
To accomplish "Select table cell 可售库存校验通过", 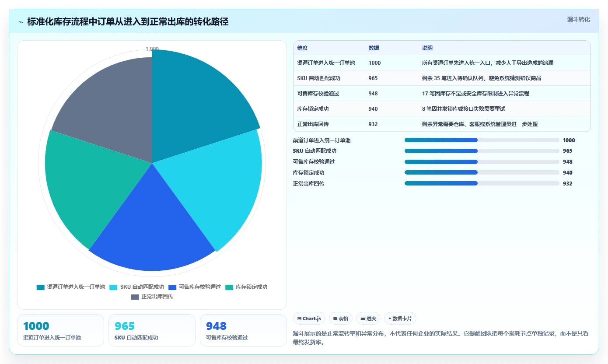I will [x=318, y=94].
